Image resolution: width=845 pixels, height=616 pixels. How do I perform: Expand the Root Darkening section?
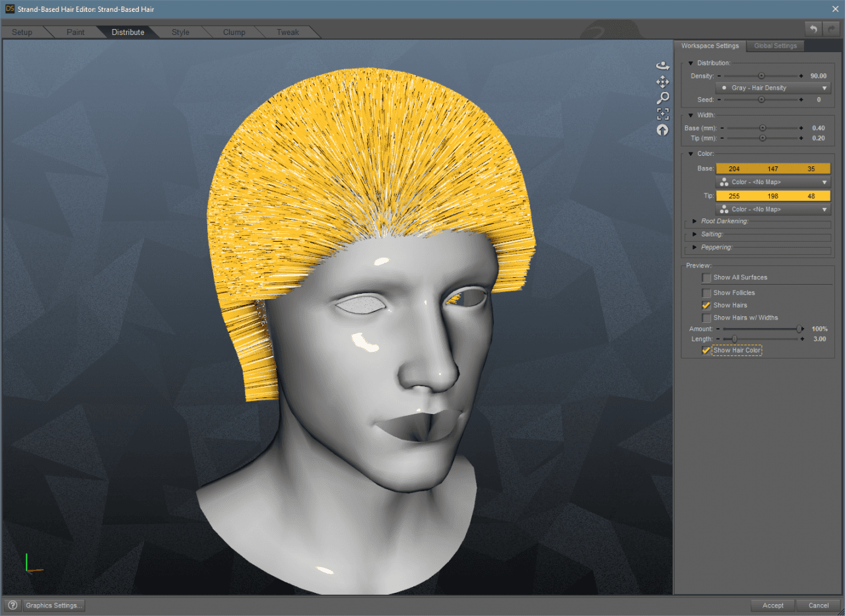(694, 222)
